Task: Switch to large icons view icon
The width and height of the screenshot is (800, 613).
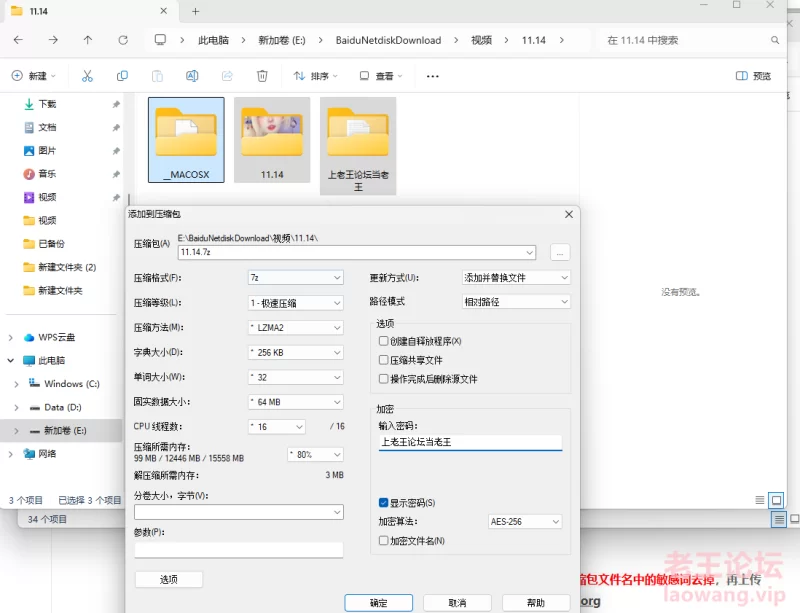Action: click(776, 500)
